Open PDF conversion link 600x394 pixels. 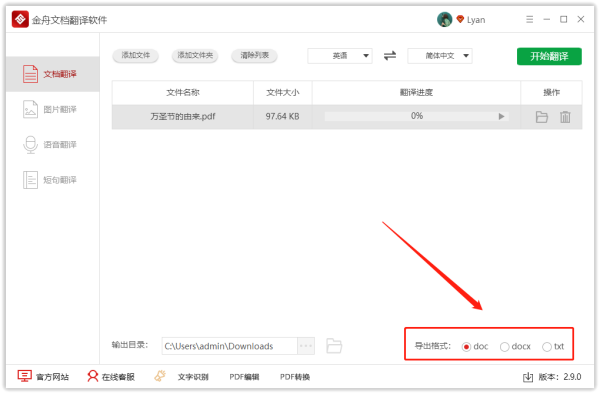pos(295,377)
